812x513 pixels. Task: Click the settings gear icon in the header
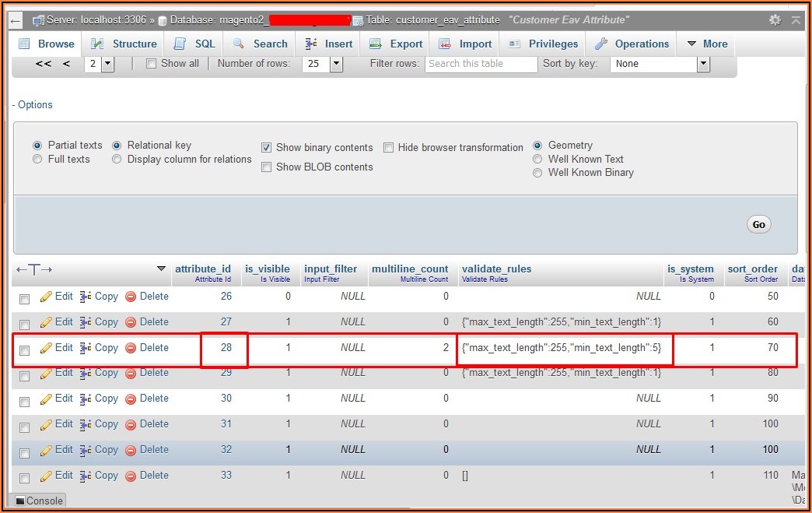click(775, 19)
